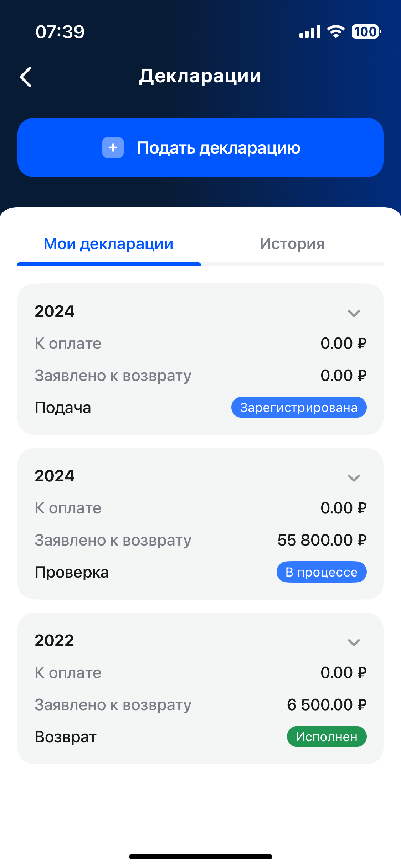Tap the plus icon on submit button
The image size is (401, 868).
113,148
